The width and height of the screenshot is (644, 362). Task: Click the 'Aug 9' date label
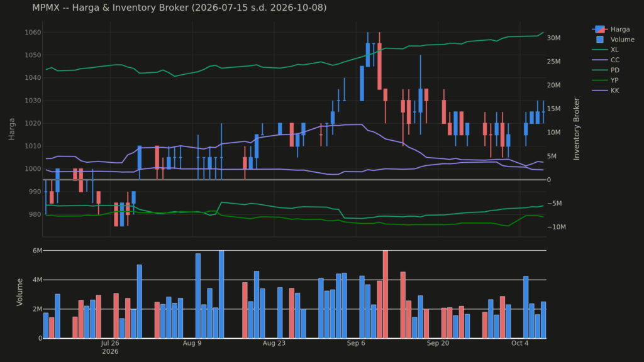pos(192,343)
